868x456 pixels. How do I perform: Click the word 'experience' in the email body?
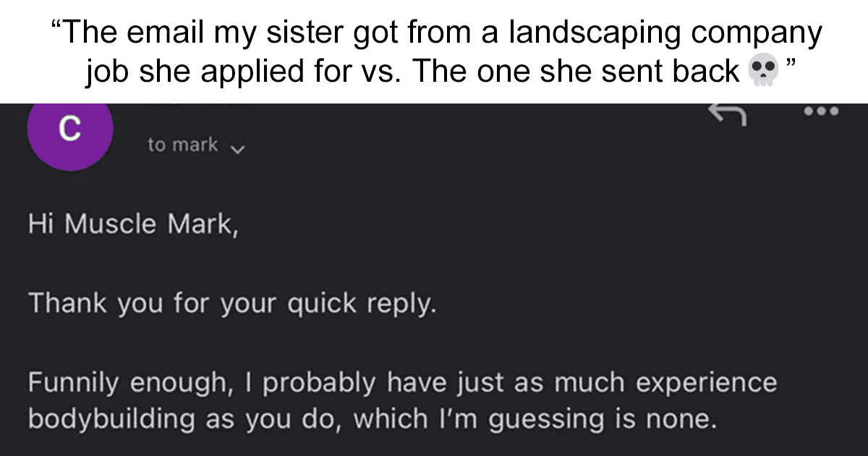coord(703,383)
